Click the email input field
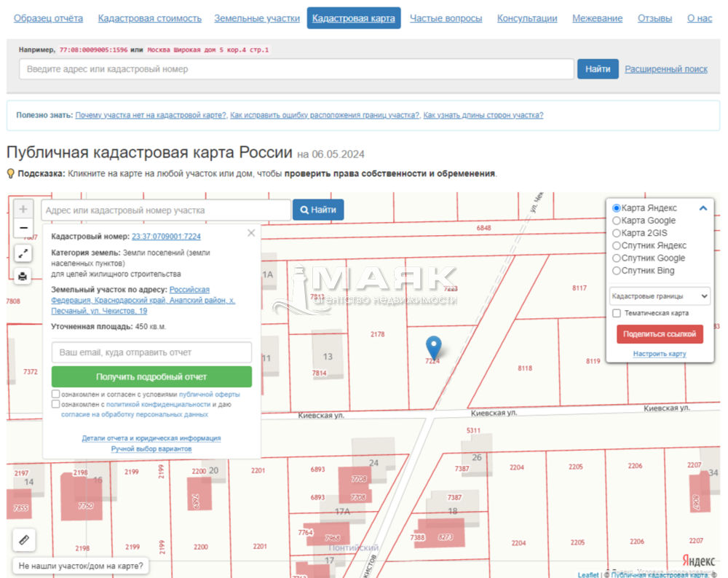728x578 pixels. [151, 352]
